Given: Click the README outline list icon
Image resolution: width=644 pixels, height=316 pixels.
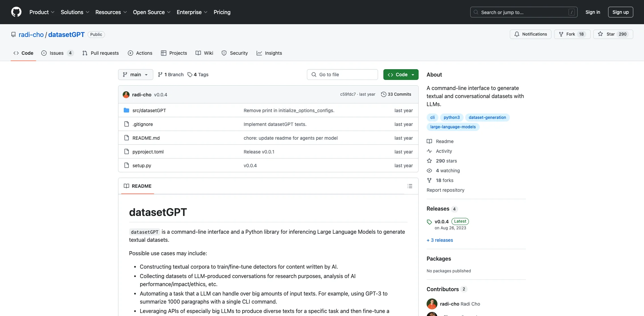Looking at the screenshot, I should pos(410,186).
